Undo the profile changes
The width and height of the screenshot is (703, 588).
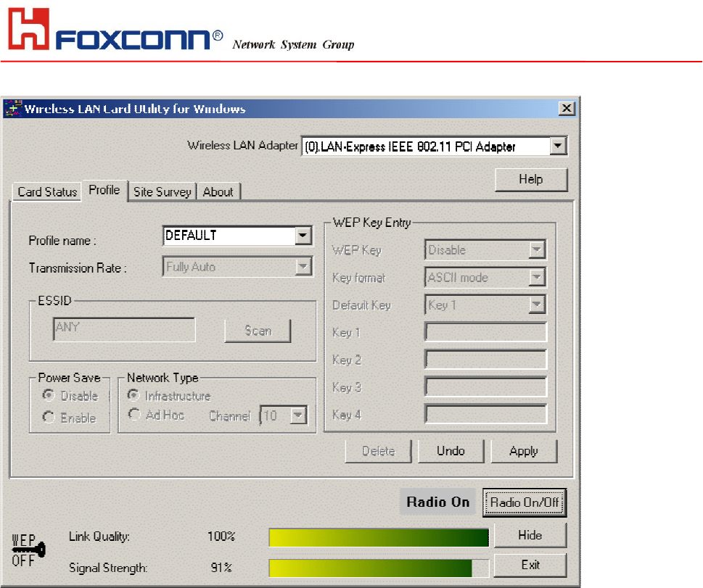pos(451,451)
